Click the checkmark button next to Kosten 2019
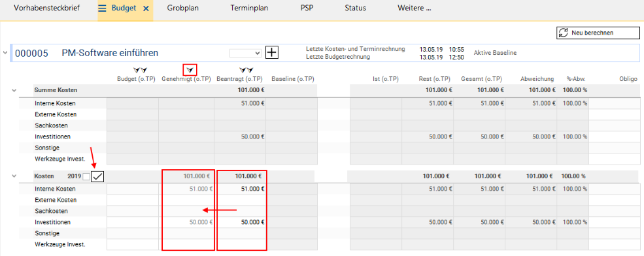This screenshot has width=644, height=256. coord(98,176)
